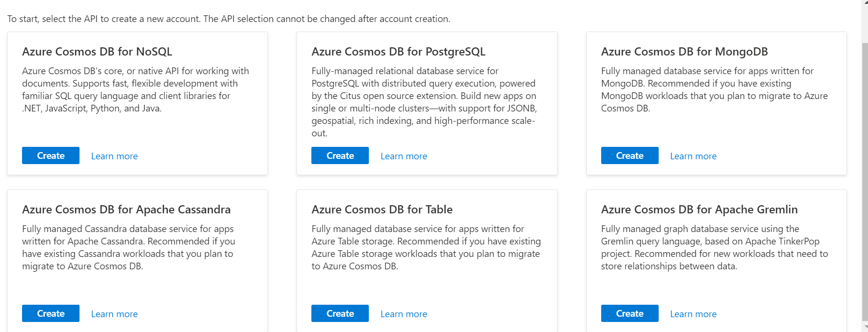
Task: Click the 'To start, select the API' instruction text
Action: pos(229,19)
